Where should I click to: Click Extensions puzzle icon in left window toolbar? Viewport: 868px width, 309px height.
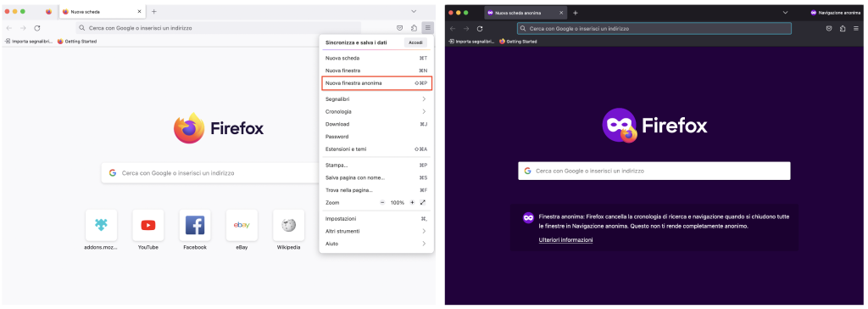414,28
